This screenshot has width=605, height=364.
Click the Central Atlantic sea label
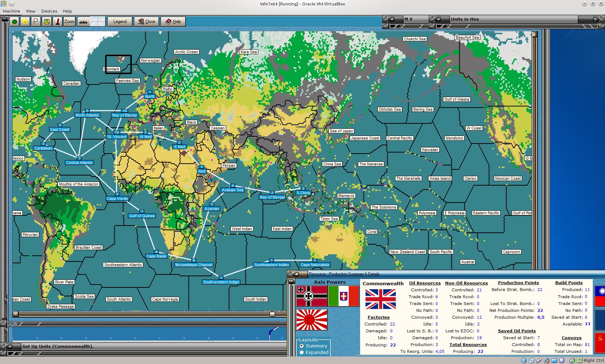point(80,163)
